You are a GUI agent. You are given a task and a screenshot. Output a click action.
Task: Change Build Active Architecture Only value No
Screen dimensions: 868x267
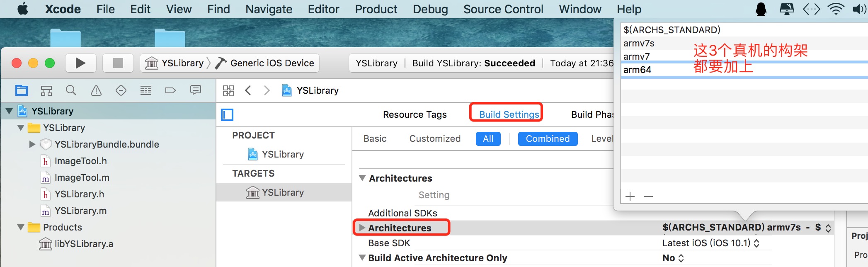673,258
